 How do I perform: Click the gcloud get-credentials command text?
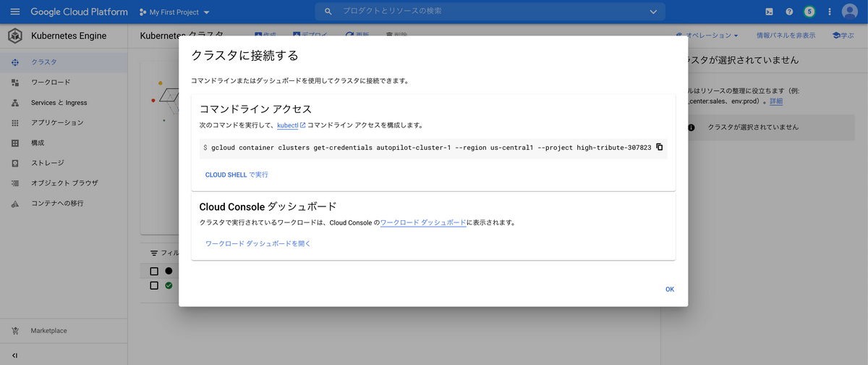point(431,148)
